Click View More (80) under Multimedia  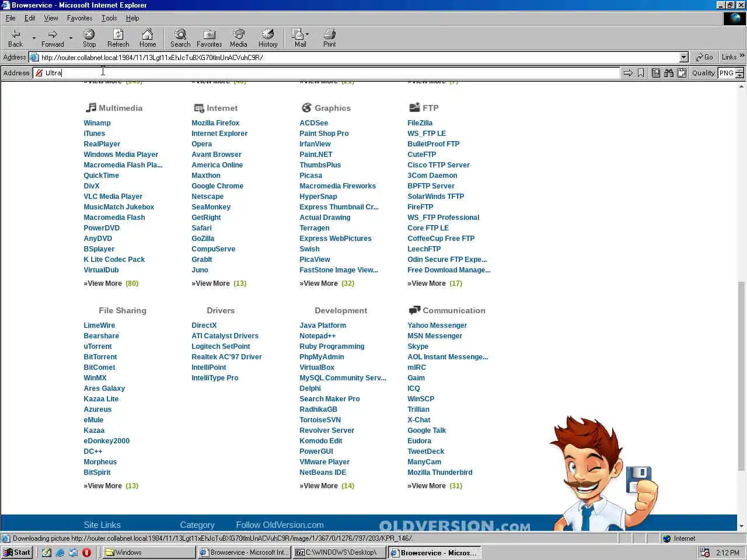pos(111,283)
